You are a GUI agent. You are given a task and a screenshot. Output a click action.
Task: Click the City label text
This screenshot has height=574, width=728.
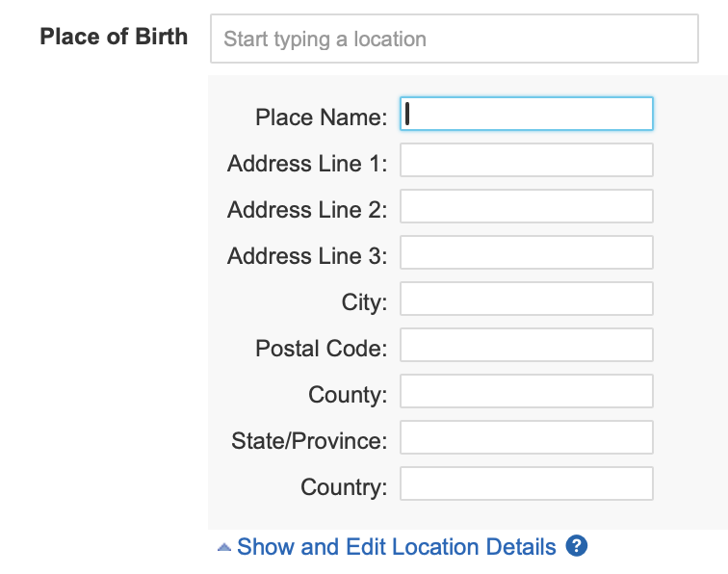pos(364,302)
